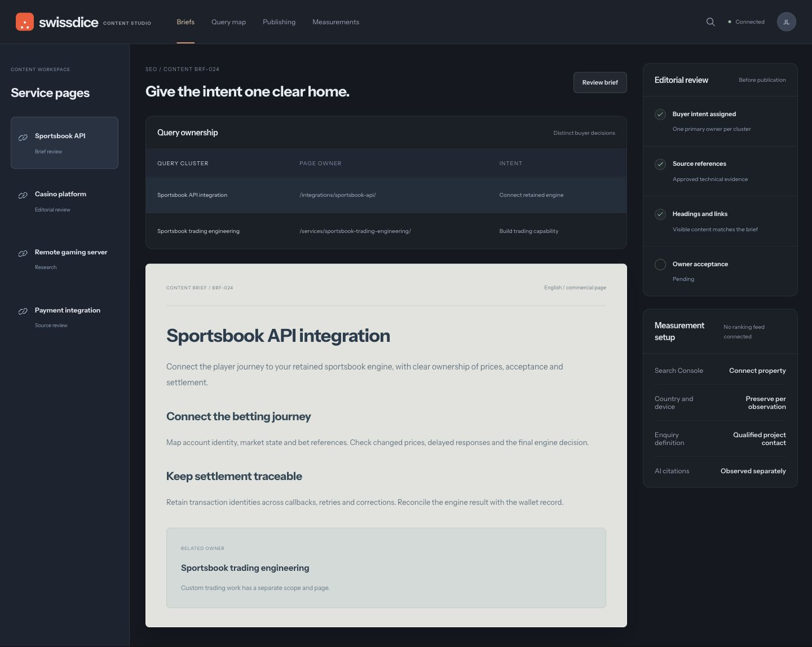Switch to the Briefs tab
This screenshot has width=812, height=647.
point(186,22)
